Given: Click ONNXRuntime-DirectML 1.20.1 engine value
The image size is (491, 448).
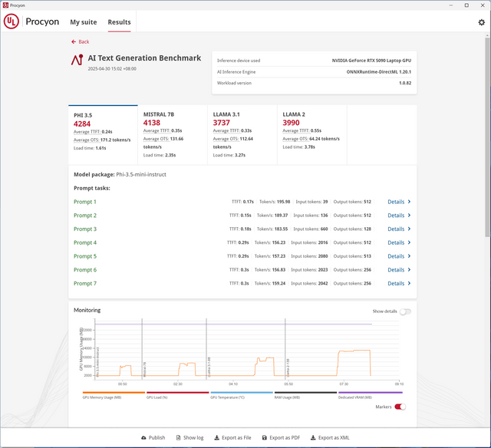Looking at the screenshot, I should (x=378, y=71).
